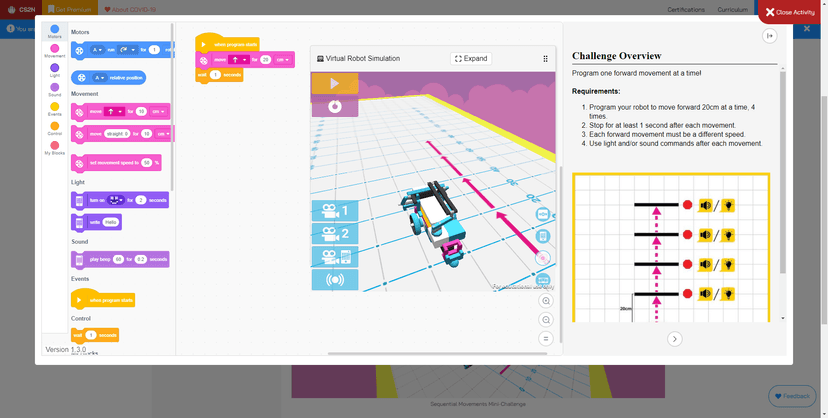Open rotation direction dropdown on motor run block
The image size is (828, 418).
pos(128,50)
